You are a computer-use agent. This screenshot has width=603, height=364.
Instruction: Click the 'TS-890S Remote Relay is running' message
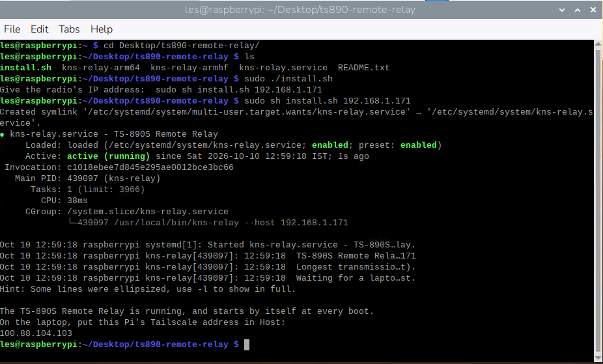point(187,311)
